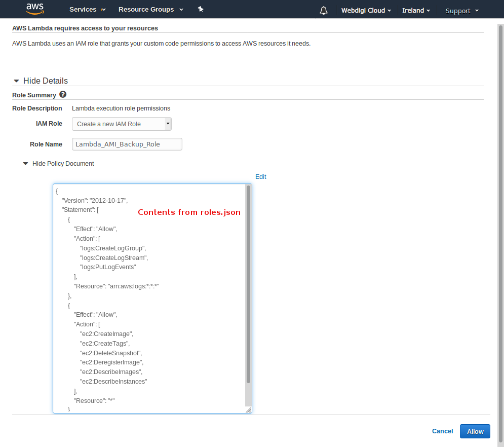This screenshot has width=504, height=447.
Task: Click the Edit policy link
Action: click(x=261, y=177)
